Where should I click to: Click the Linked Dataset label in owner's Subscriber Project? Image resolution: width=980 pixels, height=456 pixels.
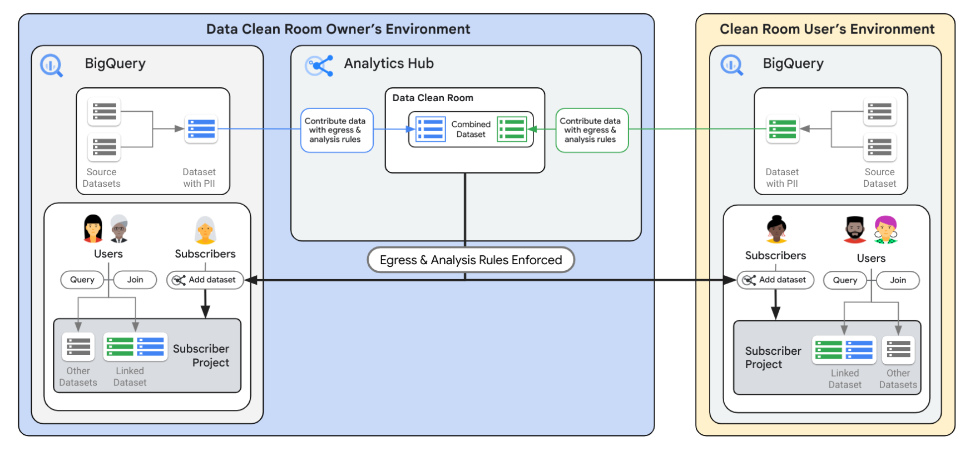[x=130, y=376]
